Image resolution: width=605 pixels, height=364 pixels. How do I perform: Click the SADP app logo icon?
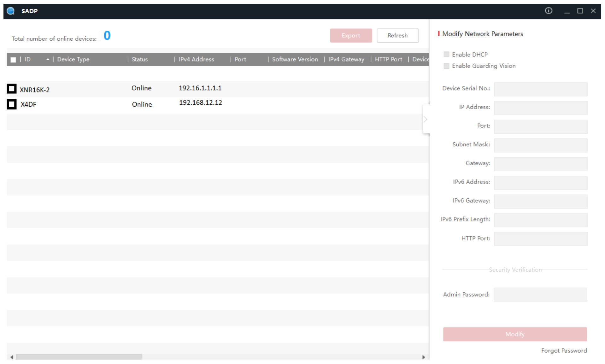11,11
